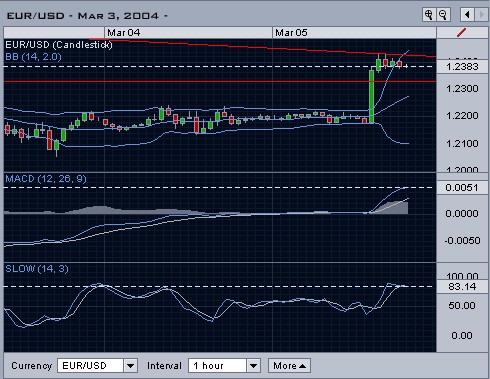Click the 1 hour interval field
This screenshot has height=379, width=490.
218,366
